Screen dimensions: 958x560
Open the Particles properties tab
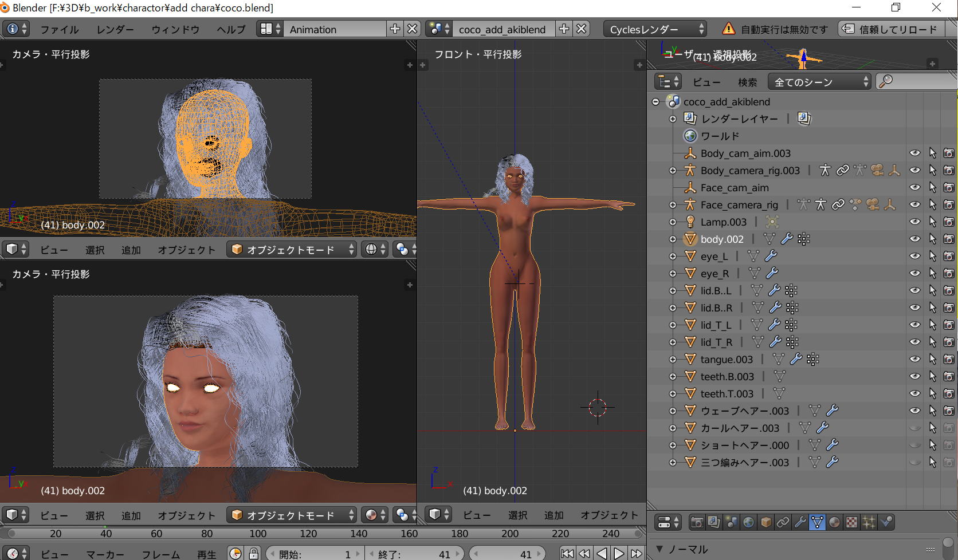point(869,522)
